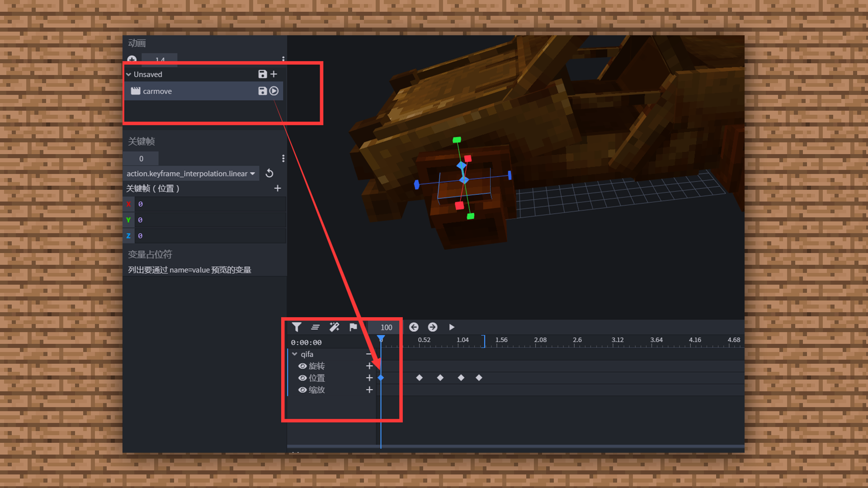Click the blue animation end bracket marker

[x=484, y=342]
